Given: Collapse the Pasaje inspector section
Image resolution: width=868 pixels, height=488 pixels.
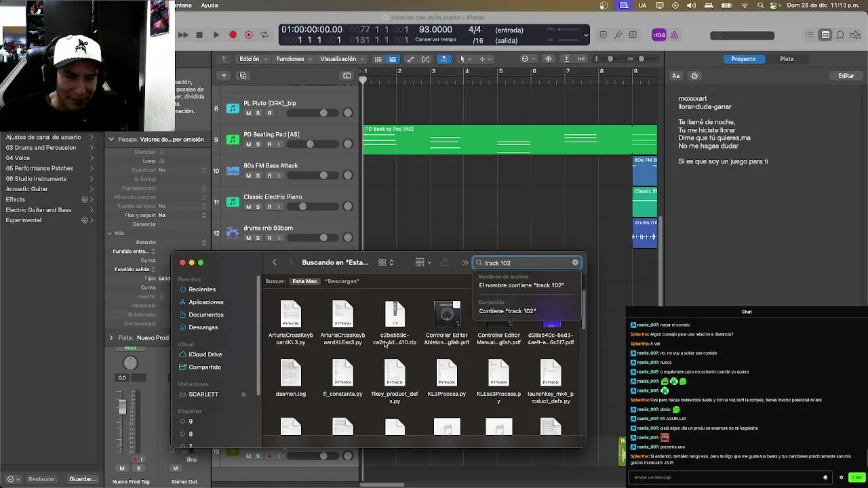Looking at the screenshot, I should point(111,140).
